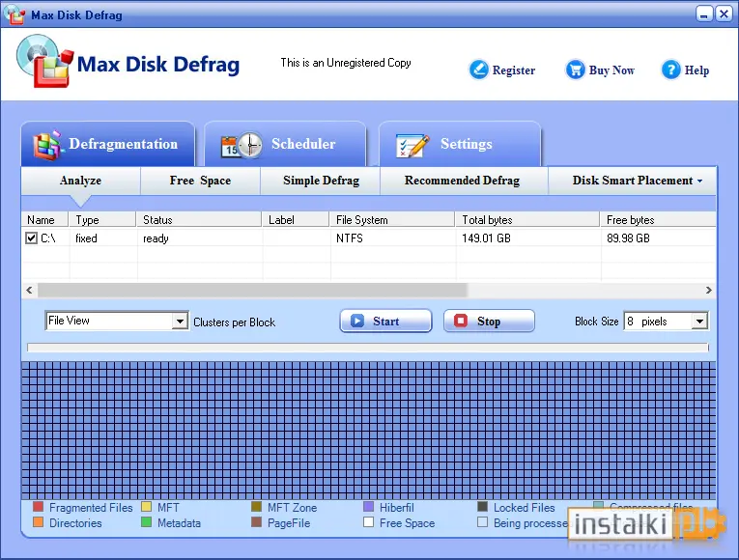Click the red stop icon on Stop button

461,321
